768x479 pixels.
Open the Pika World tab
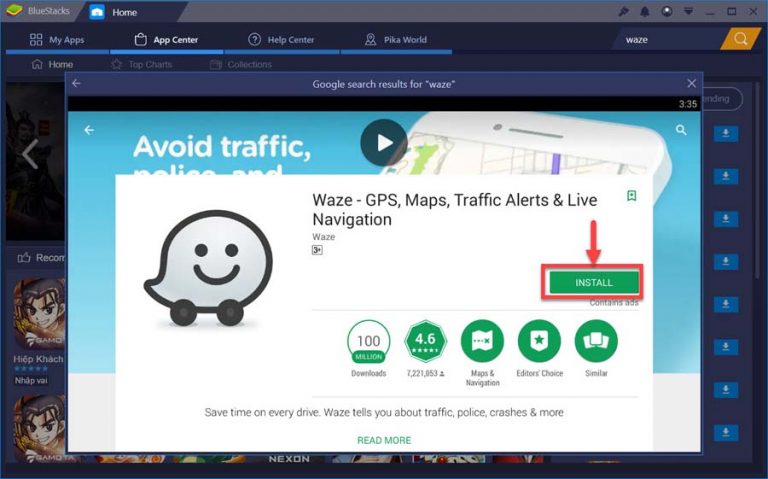click(396, 40)
